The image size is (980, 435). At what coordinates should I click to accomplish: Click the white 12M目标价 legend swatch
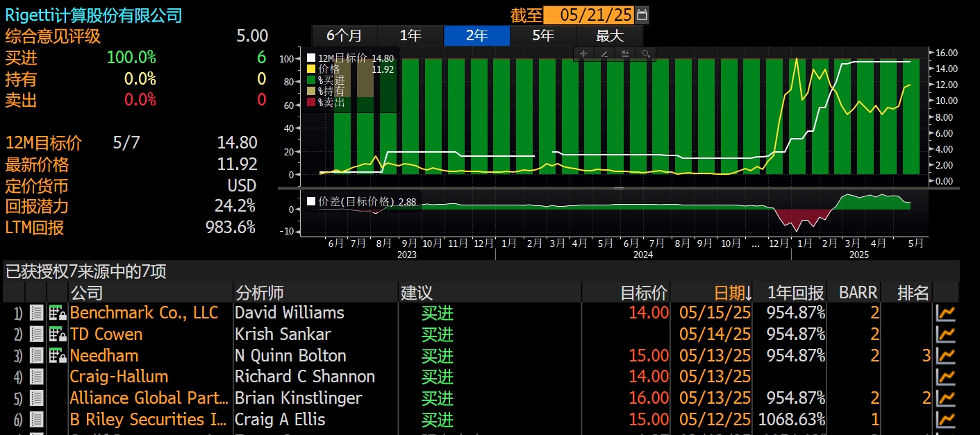(x=311, y=58)
